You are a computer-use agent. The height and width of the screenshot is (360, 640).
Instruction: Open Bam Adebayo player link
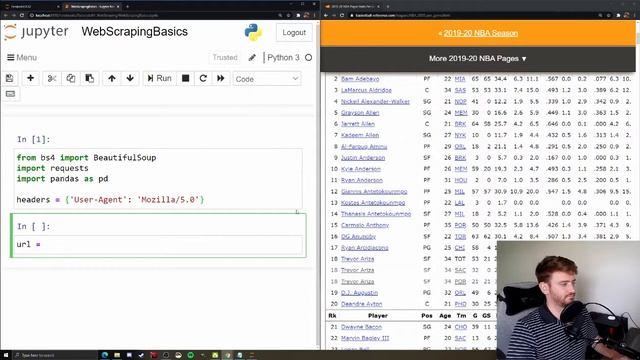click(x=360, y=79)
